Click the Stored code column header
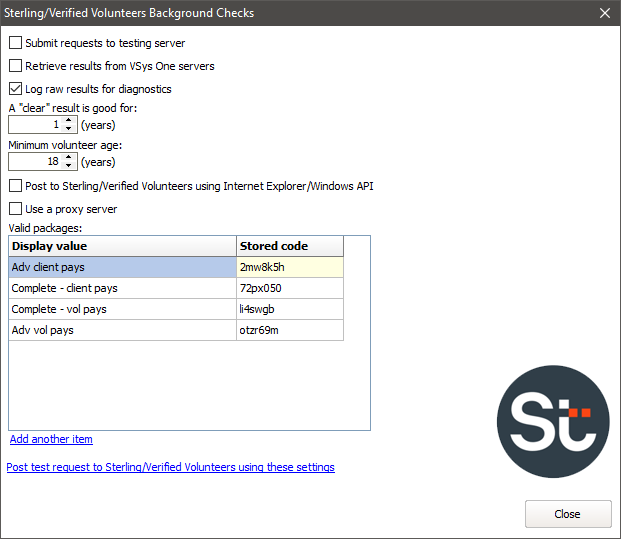Screen dimensions: 621x539 pos(289,246)
